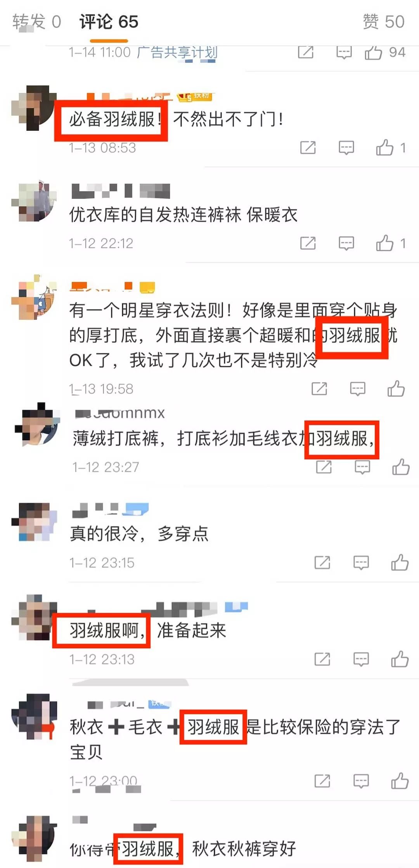419x868 pixels.
Task: Reply to the 优衣库 comment
Action: 346,243
